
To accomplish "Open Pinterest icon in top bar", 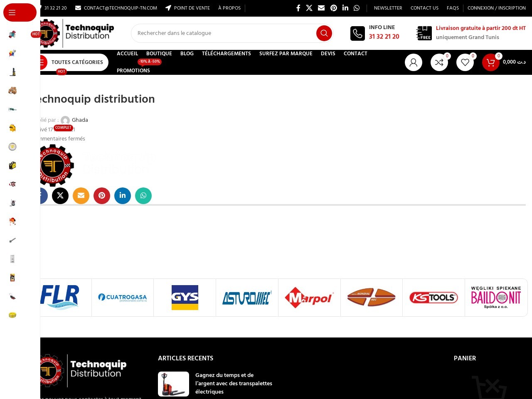I will pyautogui.click(x=334, y=8).
